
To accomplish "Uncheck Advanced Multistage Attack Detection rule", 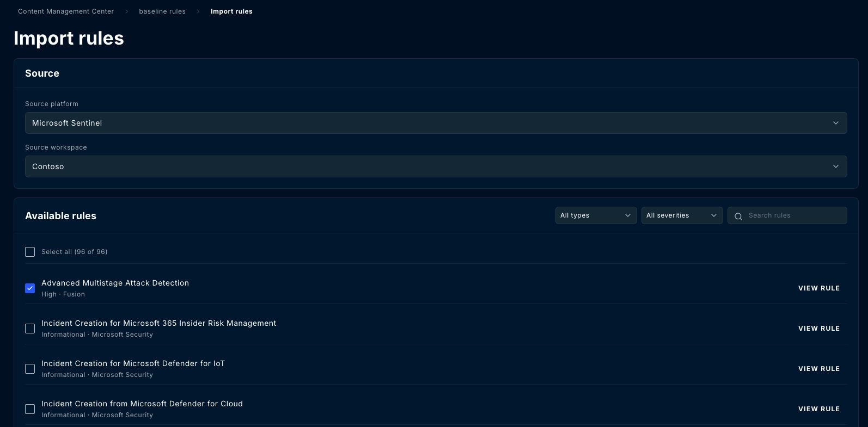I will 30,288.
